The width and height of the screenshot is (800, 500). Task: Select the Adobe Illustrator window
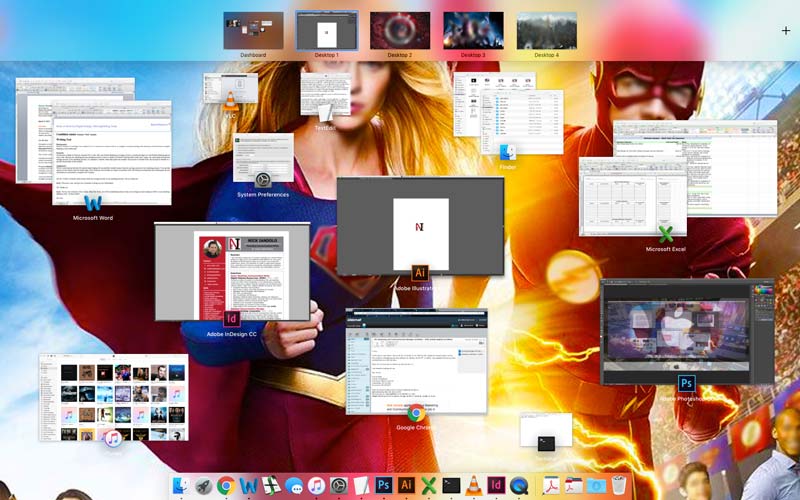(420, 226)
